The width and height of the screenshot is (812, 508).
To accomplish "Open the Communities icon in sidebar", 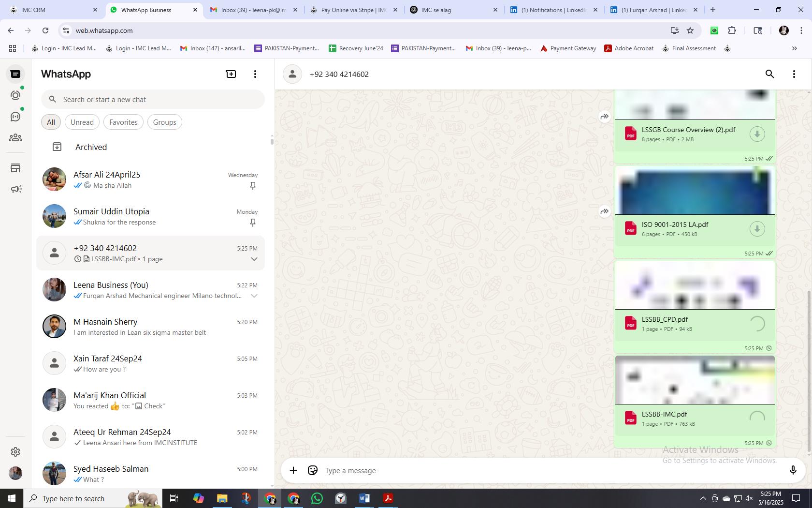I will point(15,138).
